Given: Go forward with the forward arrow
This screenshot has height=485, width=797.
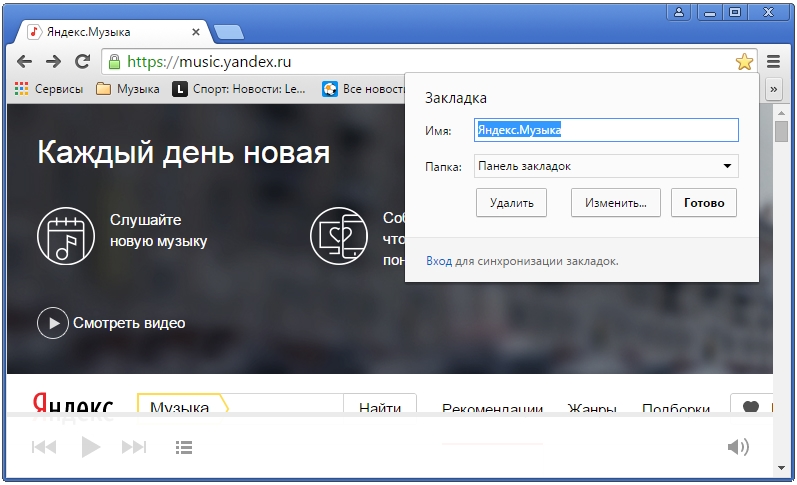Looking at the screenshot, I should pyautogui.click(x=53, y=62).
